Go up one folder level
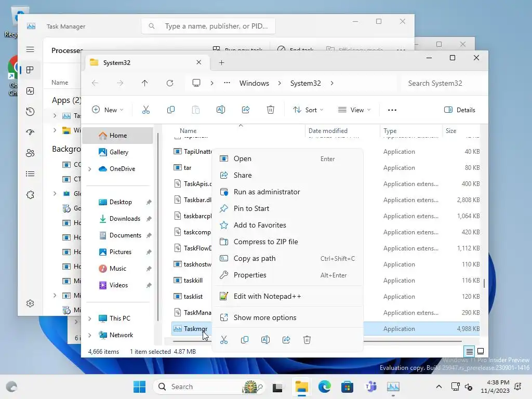The height and width of the screenshot is (399, 532). pyautogui.click(x=145, y=83)
